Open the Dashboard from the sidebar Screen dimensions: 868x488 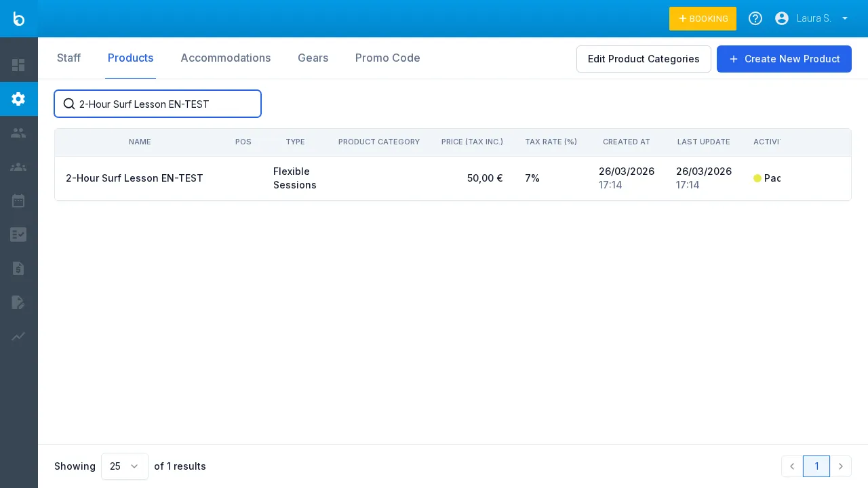click(x=18, y=65)
